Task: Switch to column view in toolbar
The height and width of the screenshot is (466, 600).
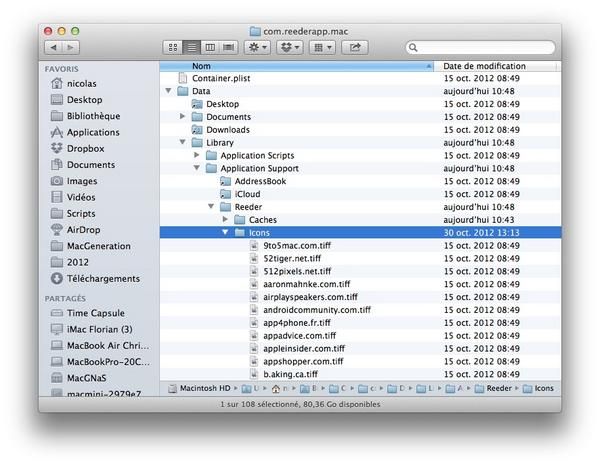Action: [x=209, y=47]
